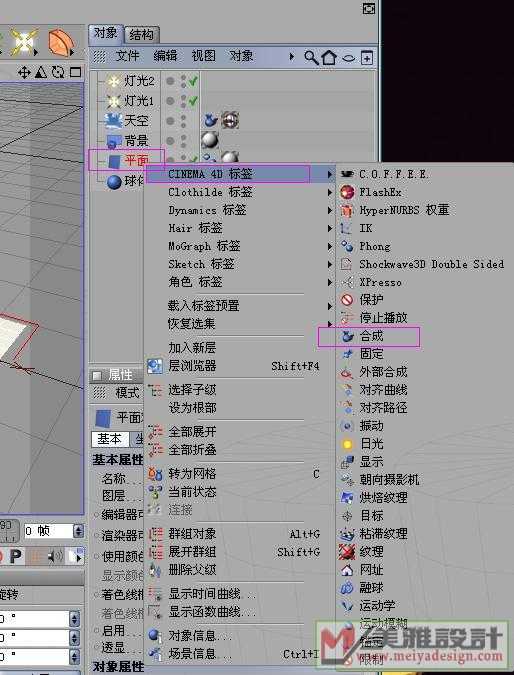The width and height of the screenshot is (514, 675).
Task: Select the 合成 compositing tag
Action: point(362,336)
